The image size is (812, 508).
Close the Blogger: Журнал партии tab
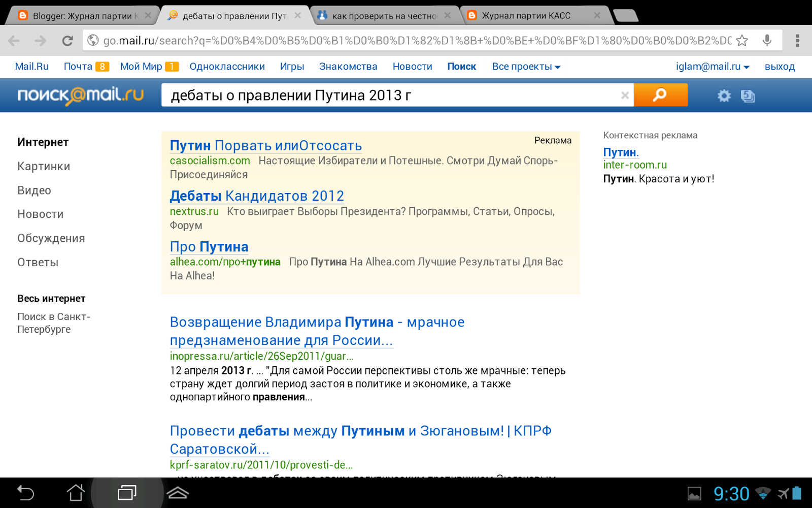(148, 16)
